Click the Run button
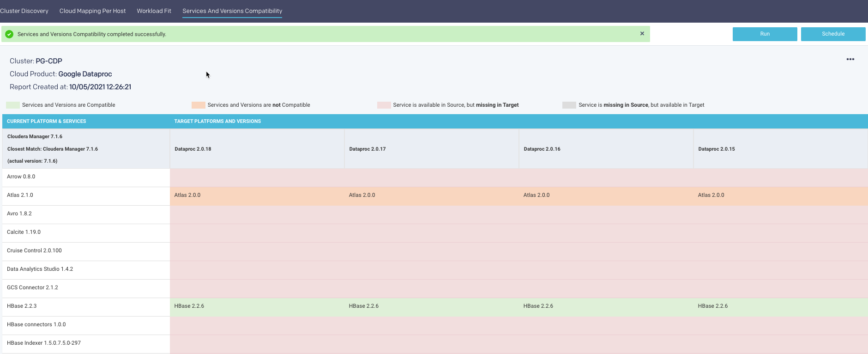The image size is (868, 354). [765, 34]
